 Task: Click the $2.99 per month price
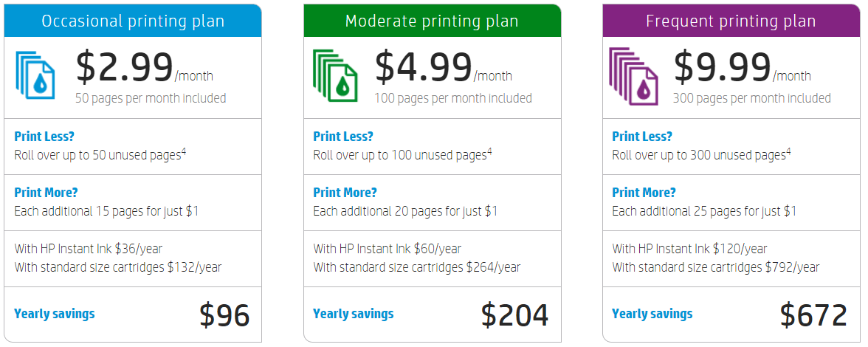124,67
